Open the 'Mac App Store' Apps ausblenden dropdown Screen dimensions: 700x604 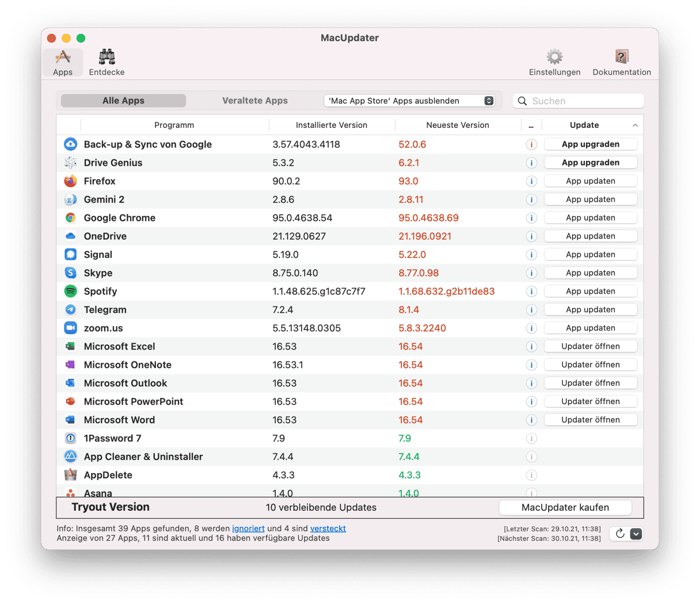pos(409,101)
